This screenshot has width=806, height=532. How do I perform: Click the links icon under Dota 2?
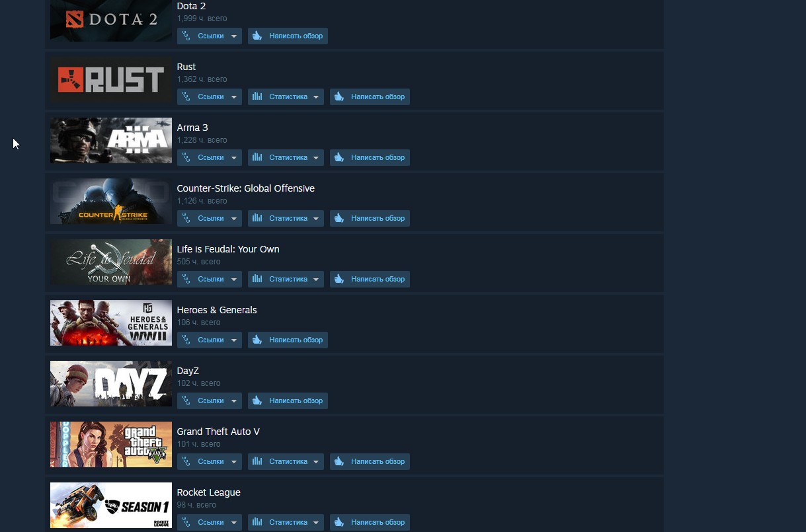(x=186, y=36)
